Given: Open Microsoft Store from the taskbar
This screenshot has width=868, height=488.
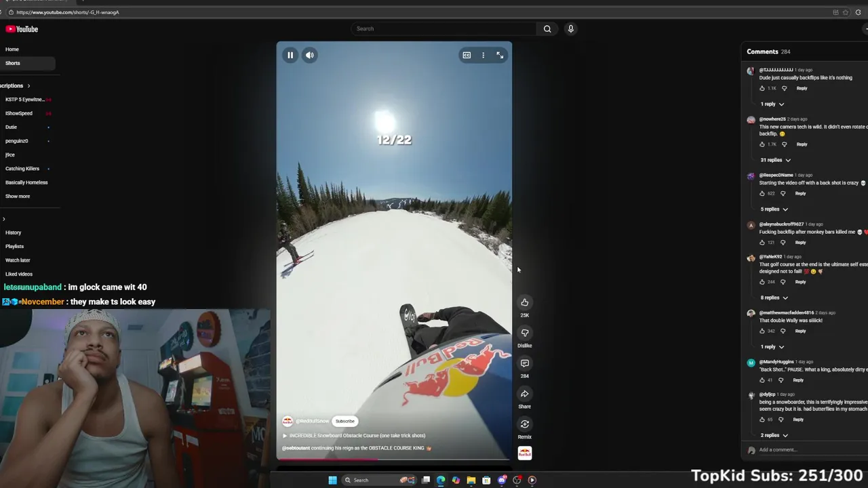Looking at the screenshot, I should [486, 480].
